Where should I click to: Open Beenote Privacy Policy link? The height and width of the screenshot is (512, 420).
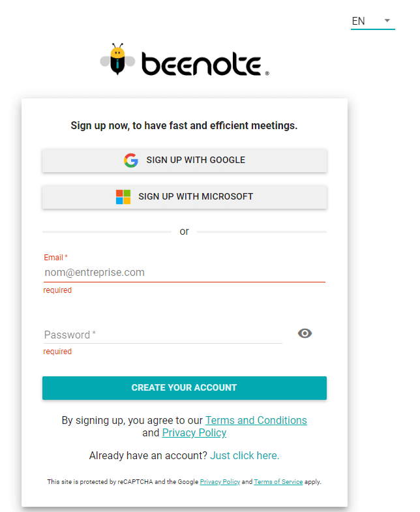click(x=194, y=432)
